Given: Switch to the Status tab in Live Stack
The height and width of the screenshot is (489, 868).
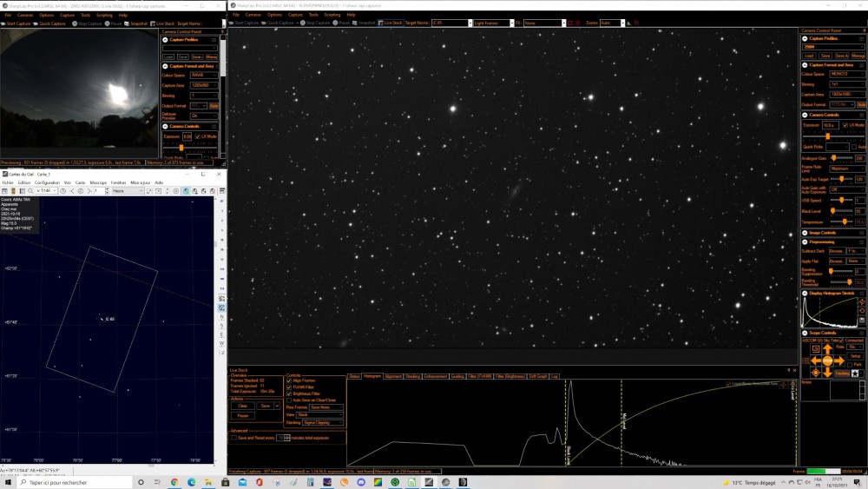Looking at the screenshot, I should [x=354, y=377].
